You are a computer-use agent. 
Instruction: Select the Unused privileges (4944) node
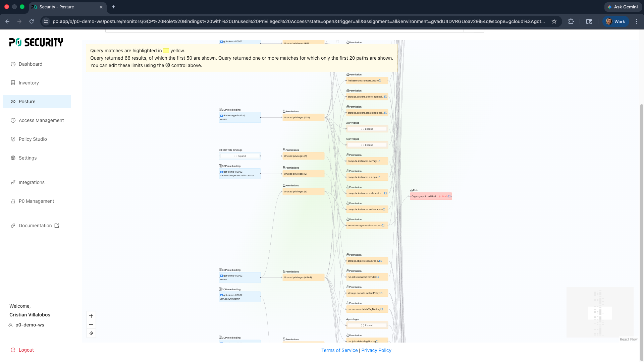click(x=303, y=278)
